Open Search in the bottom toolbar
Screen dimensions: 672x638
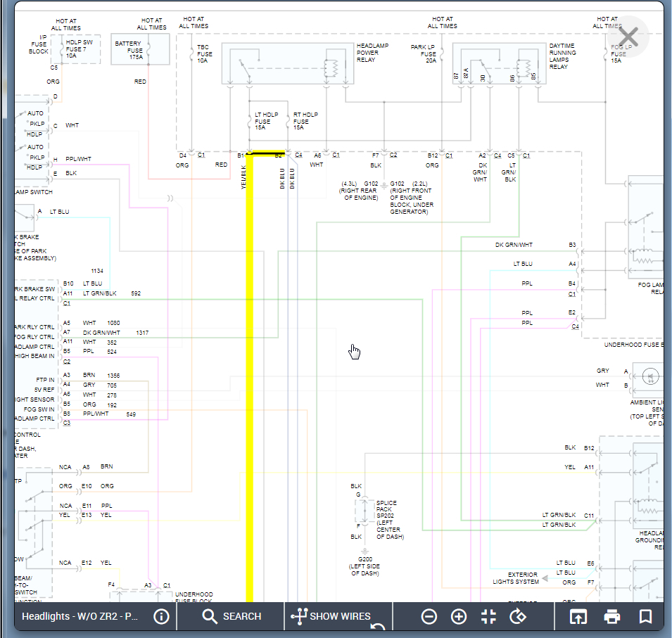(x=231, y=617)
